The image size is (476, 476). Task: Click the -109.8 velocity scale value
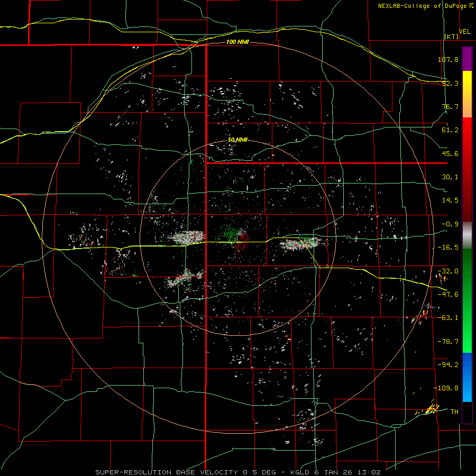[446, 388]
